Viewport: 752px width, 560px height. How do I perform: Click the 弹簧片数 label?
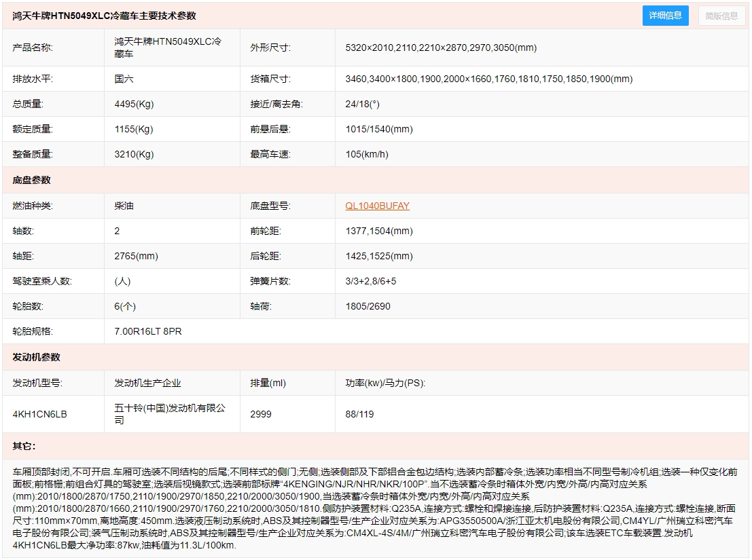point(270,281)
